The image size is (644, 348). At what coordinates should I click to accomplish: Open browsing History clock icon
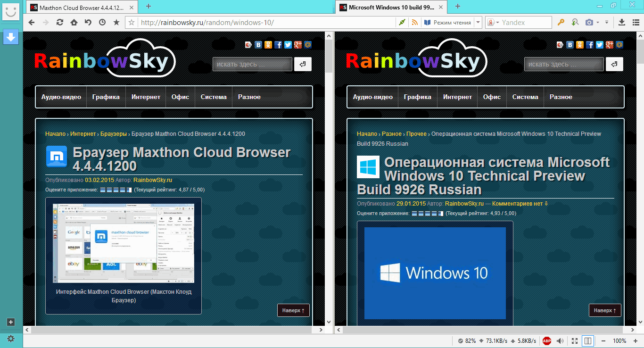pos(102,22)
